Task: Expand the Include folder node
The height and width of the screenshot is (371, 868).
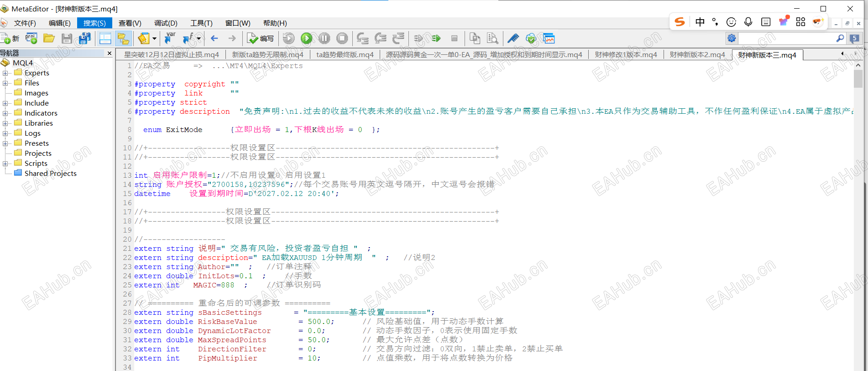Action: 5,103
